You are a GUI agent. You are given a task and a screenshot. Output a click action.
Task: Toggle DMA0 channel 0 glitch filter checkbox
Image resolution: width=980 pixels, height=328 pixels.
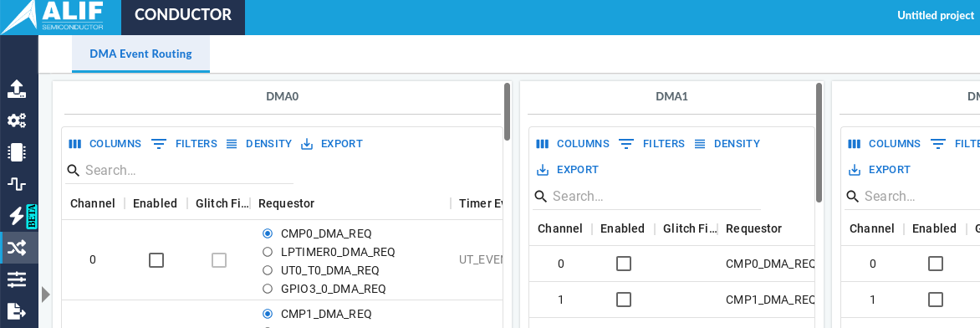[x=219, y=259]
